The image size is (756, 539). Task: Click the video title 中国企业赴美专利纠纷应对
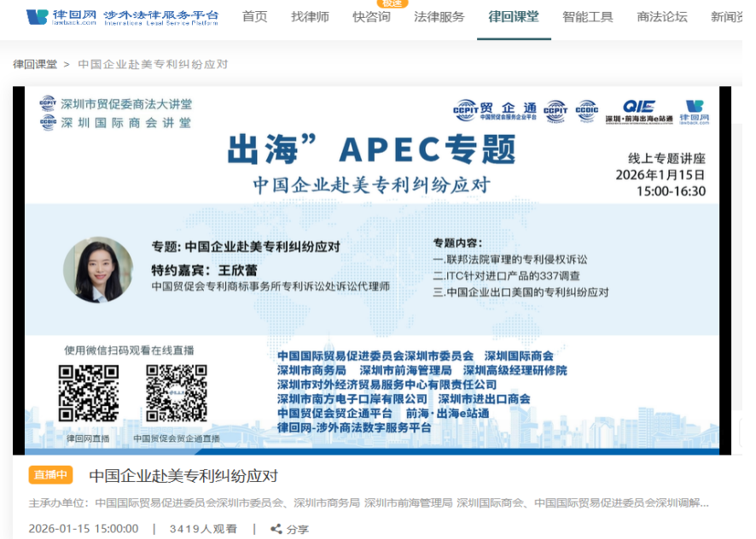pyautogui.click(x=183, y=476)
